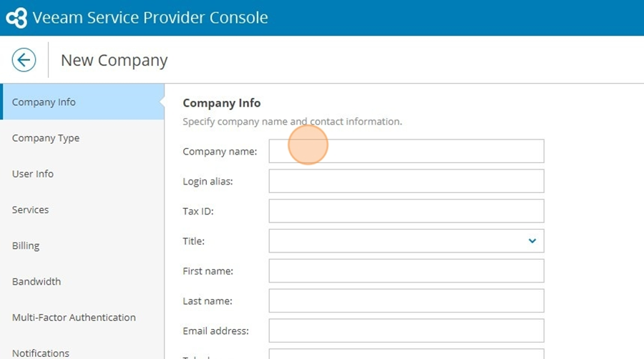
Task: Click the 'Title:' label
Action: click(193, 241)
